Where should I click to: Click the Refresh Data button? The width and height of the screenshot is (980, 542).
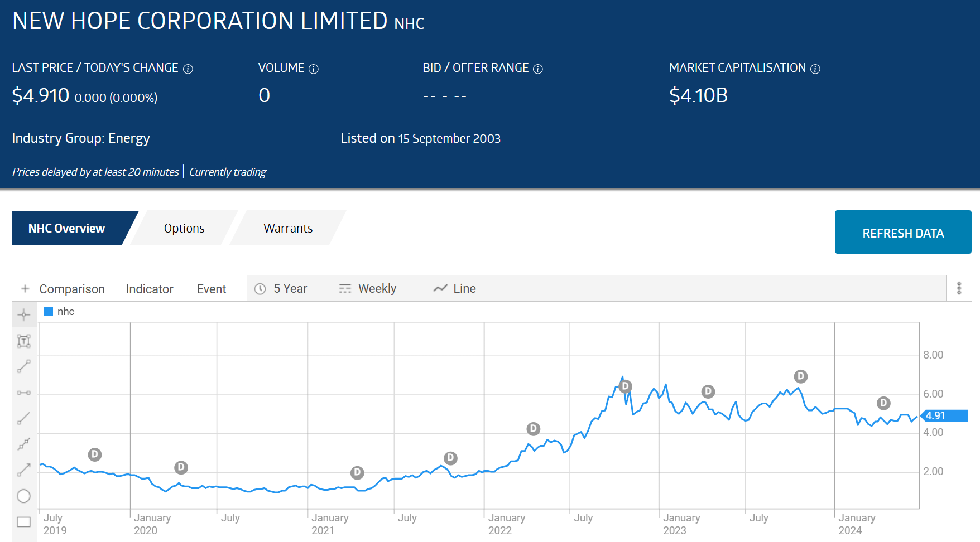click(903, 233)
